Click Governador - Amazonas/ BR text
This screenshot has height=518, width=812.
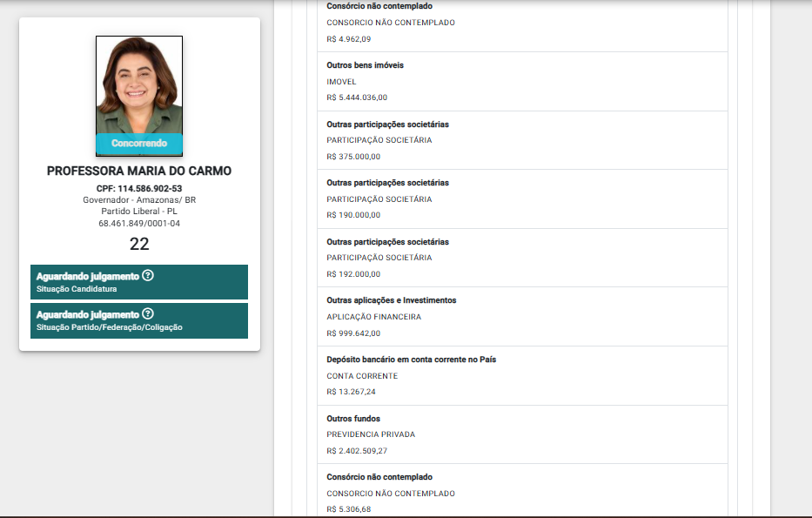tap(139, 200)
